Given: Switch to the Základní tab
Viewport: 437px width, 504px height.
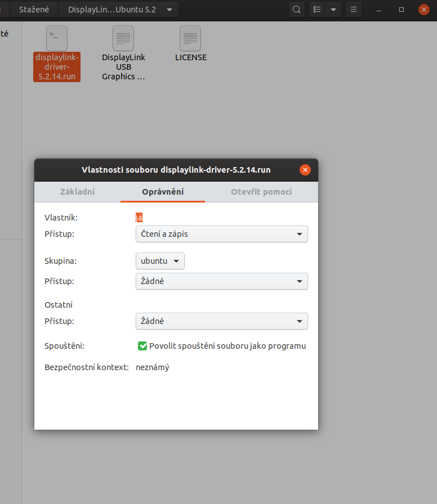Looking at the screenshot, I should (x=78, y=192).
